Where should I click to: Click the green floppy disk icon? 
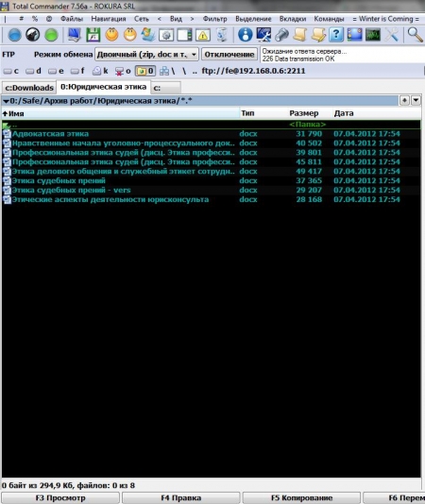pos(93,35)
